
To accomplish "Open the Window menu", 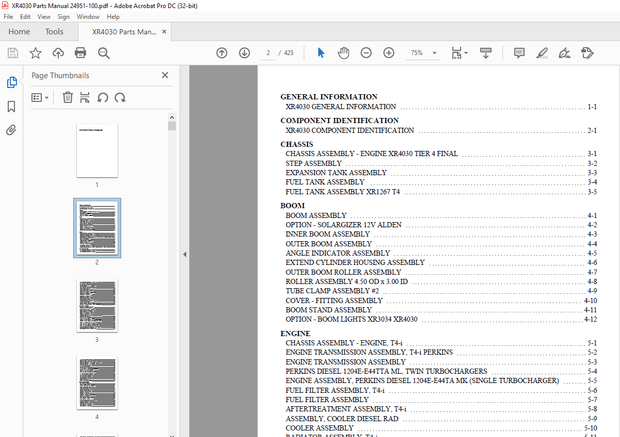I will tap(88, 17).
